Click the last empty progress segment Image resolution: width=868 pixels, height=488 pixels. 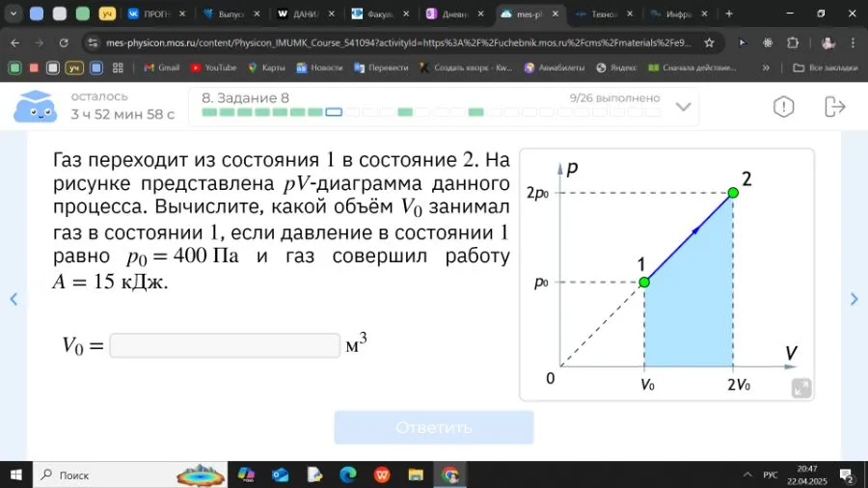[653, 112]
